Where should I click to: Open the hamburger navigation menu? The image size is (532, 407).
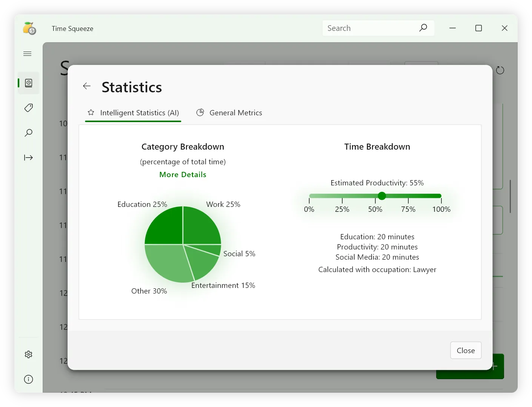[28, 54]
